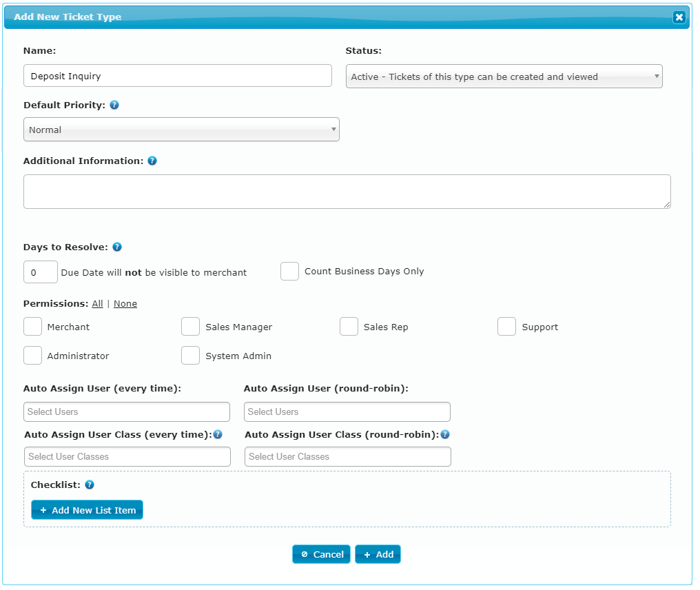Check the Merchant permission box
This screenshot has height=590, width=700.
tap(33, 327)
